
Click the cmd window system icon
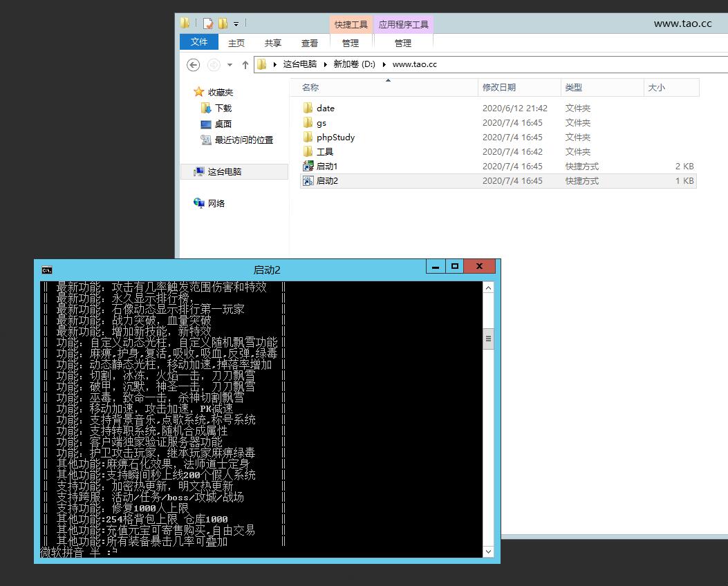point(46,270)
